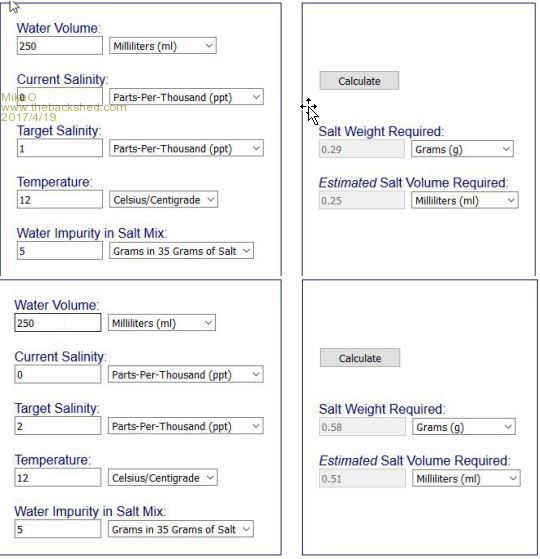Click upper Temperature field showing 12

(x=60, y=199)
